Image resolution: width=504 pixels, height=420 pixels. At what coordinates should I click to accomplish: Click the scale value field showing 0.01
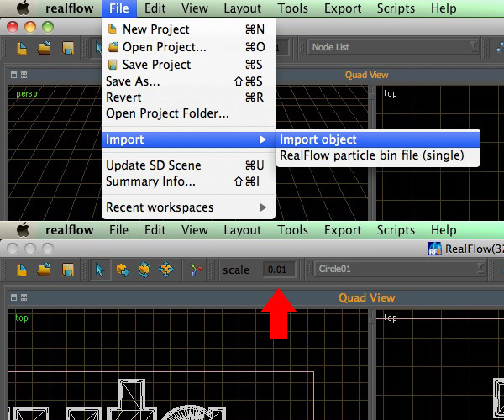tap(279, 270)
